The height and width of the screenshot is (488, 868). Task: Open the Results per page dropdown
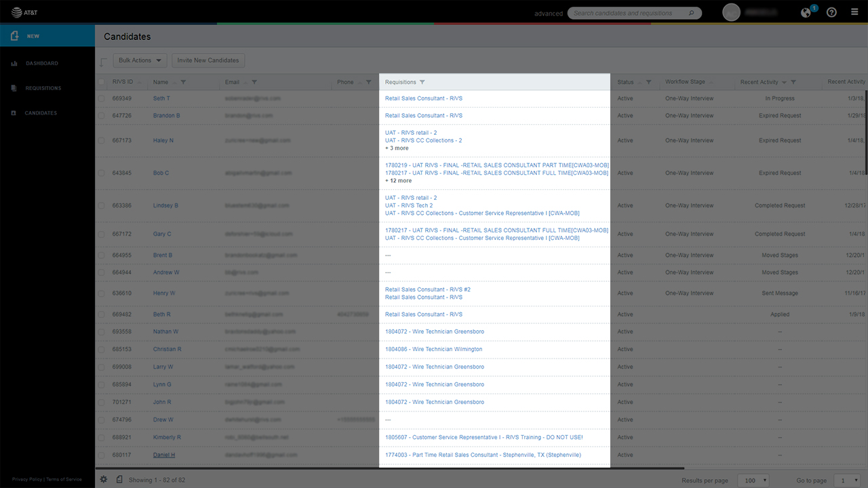click(753, 480)
